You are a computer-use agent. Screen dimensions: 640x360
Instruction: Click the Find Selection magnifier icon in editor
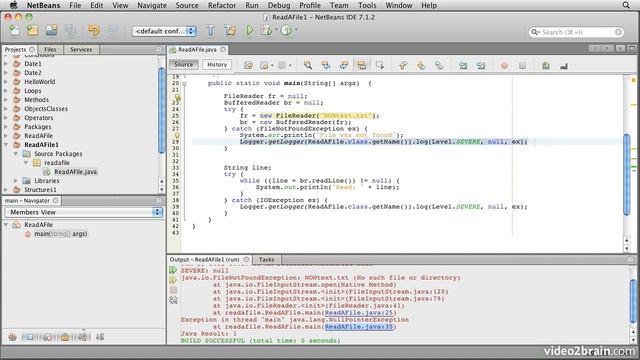[308, 65]
